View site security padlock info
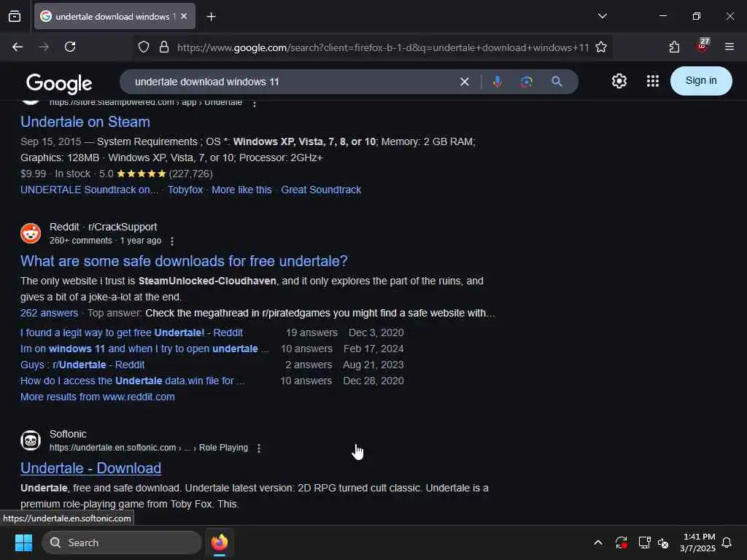The height and width of the screenshot is (560, 747). [x=164, y=47]
